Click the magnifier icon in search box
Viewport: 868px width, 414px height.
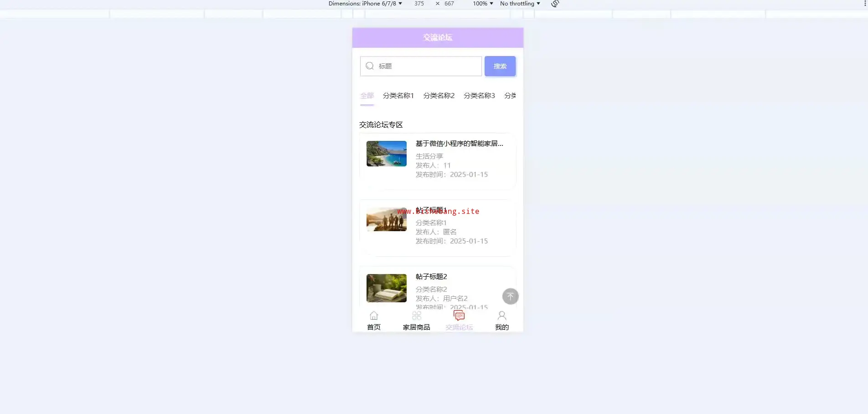pyautogui.click(x=370, y=66)
